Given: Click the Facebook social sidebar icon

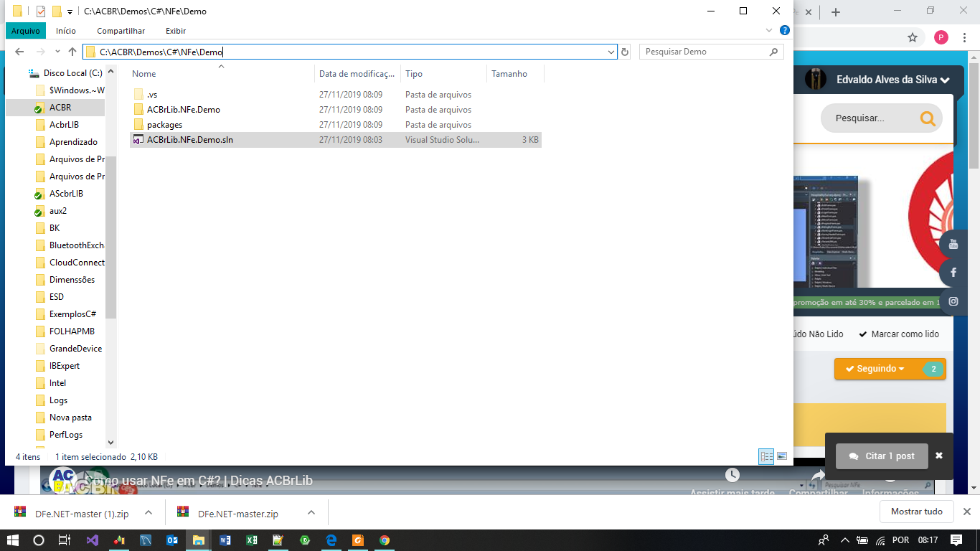Looking at the screenshot, I should [953, 273].
